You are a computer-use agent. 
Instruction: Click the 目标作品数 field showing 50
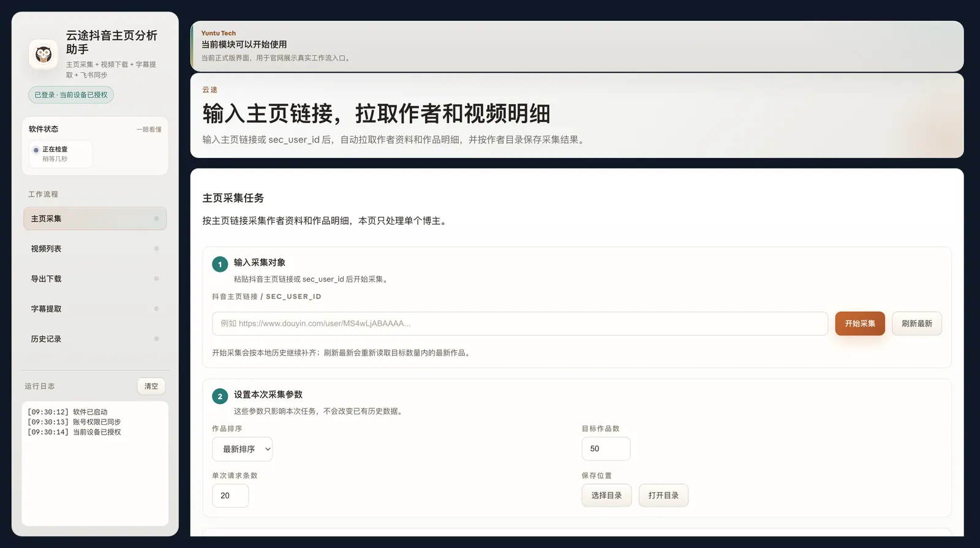pos(606,449)
